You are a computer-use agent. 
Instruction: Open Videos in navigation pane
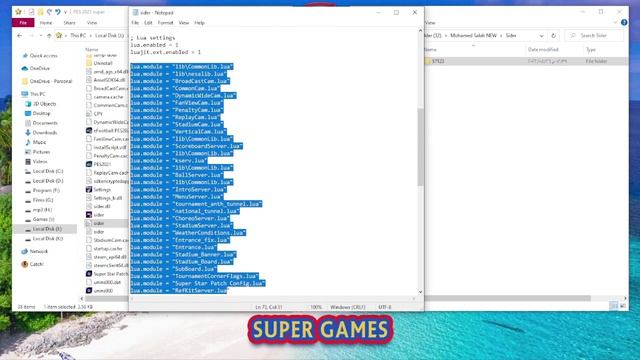[40, 162]
